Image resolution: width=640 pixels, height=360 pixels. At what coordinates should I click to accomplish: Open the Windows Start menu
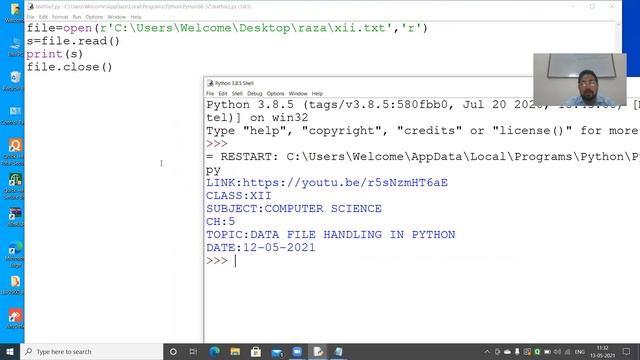pyautogui.click(x=10, y=351)
